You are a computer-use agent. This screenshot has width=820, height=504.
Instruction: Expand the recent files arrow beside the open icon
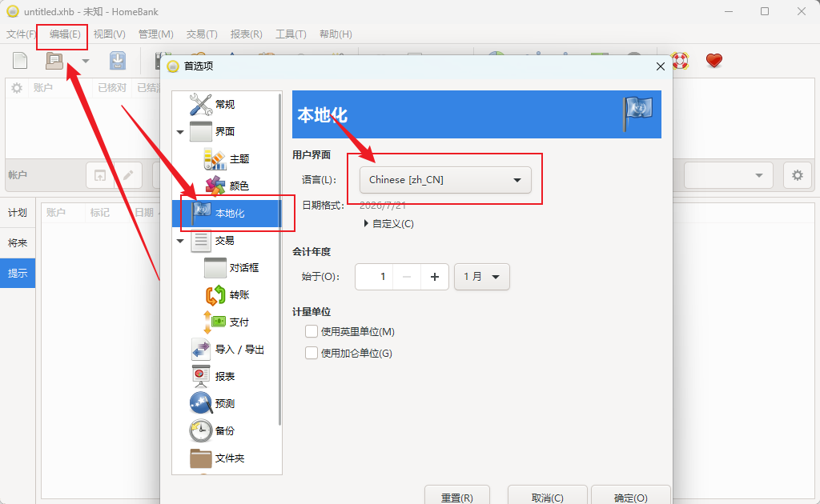click(86, 61)
